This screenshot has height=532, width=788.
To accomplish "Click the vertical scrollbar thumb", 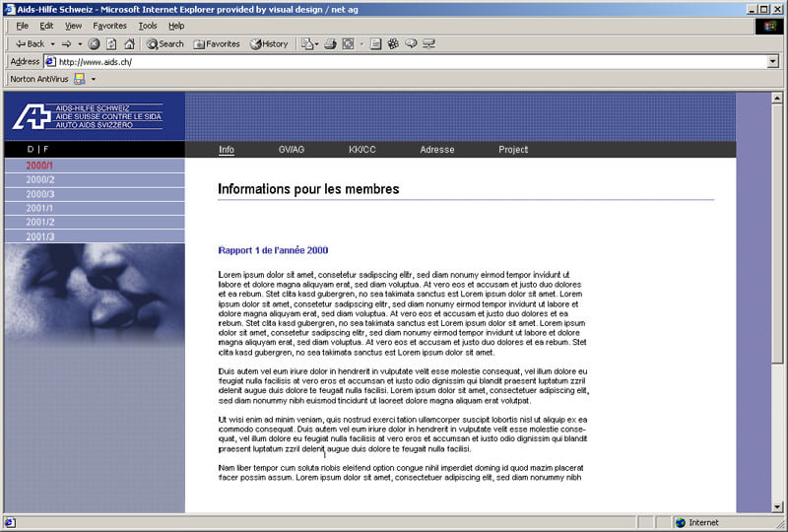I will (777, 233).
